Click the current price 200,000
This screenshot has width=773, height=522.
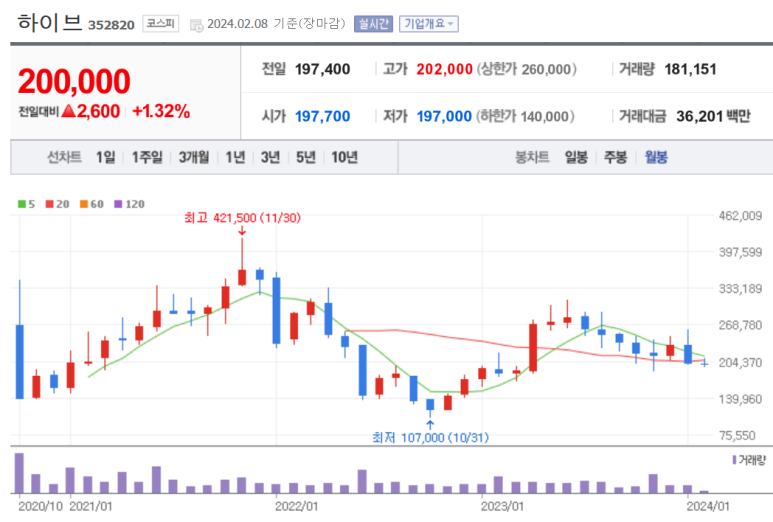[x=74, y=81]
